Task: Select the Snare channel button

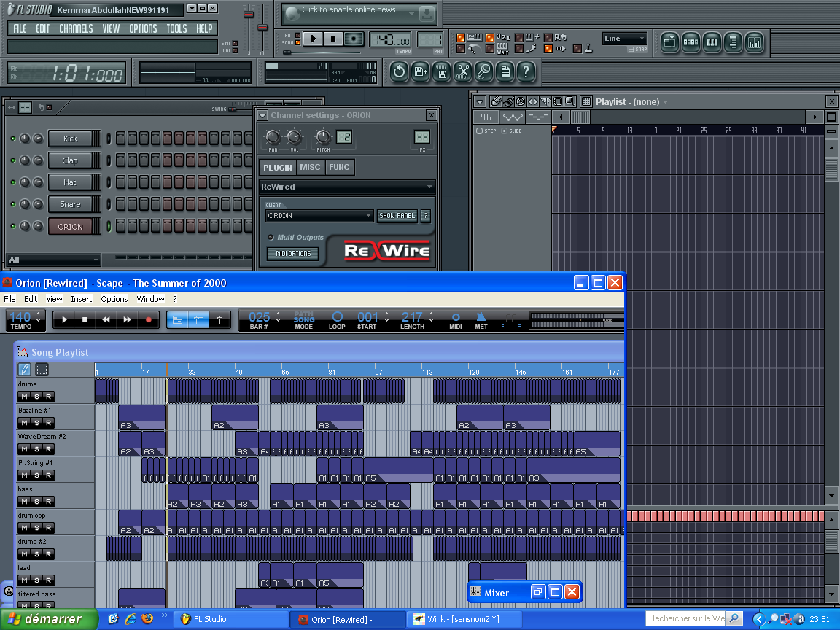Action: pyautogui.click(x=70, y=204)
